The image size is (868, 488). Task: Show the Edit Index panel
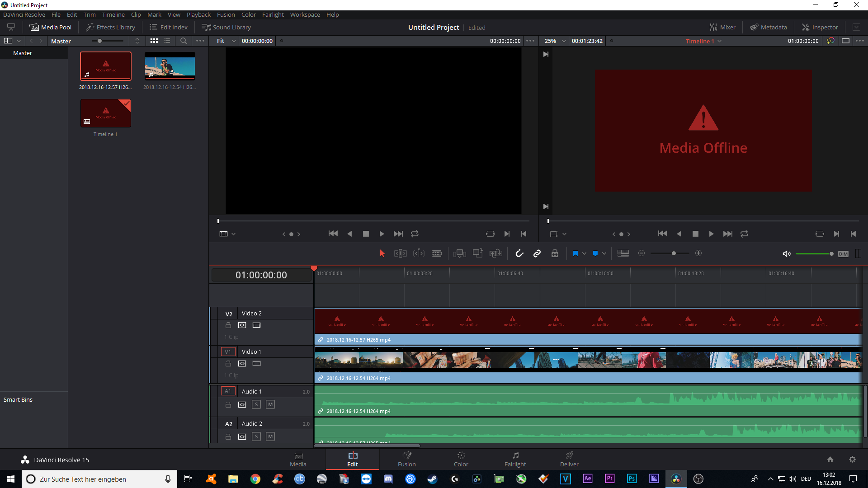(168, 27)
